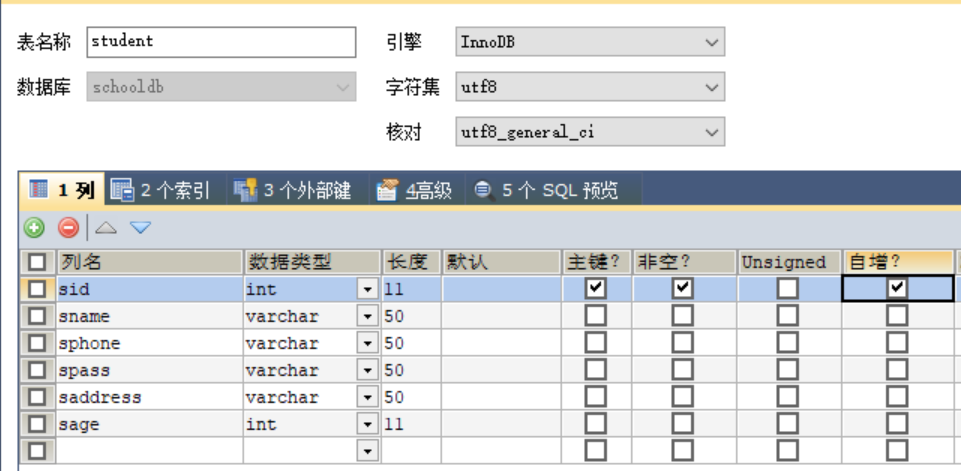Click the green add column icon
Screen dimensions: 961x471
coord(34,228)
